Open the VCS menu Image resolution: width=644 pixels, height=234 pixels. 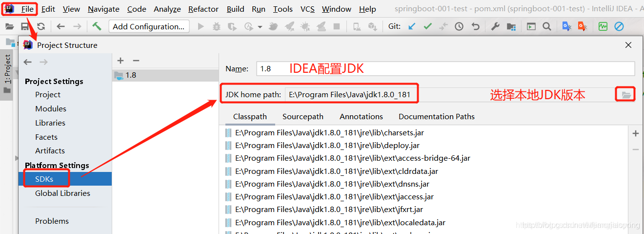(307, 9)
